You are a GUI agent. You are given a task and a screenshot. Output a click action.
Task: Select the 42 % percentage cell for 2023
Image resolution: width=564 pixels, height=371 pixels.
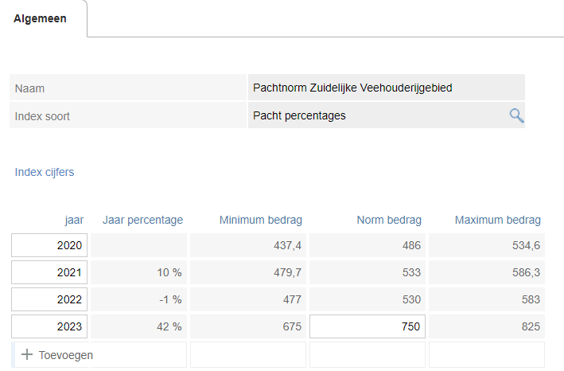(x=139, y=326)
